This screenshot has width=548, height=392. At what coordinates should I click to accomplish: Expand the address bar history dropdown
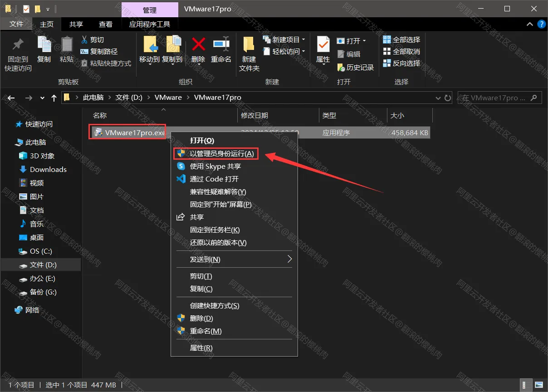pyautogui.click(x=438, y=98)
